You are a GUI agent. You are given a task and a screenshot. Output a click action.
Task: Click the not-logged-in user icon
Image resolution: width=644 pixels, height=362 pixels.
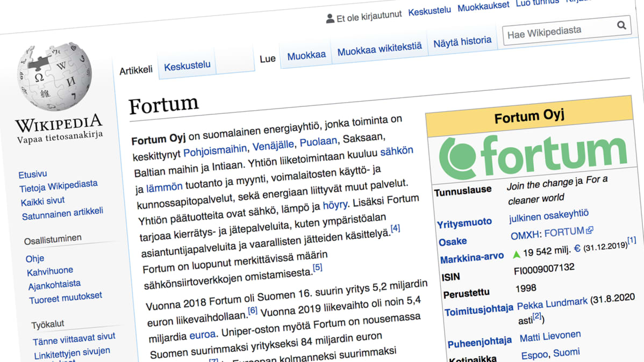pos(330,18)
